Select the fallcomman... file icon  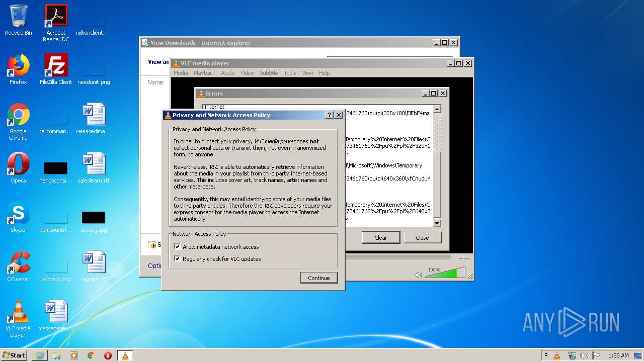point(56,122)
